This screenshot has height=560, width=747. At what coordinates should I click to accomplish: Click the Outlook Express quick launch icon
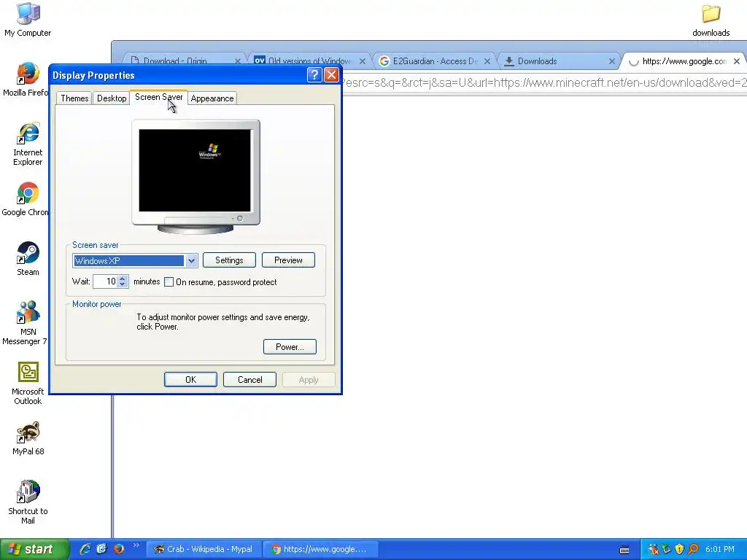[101, 549]
